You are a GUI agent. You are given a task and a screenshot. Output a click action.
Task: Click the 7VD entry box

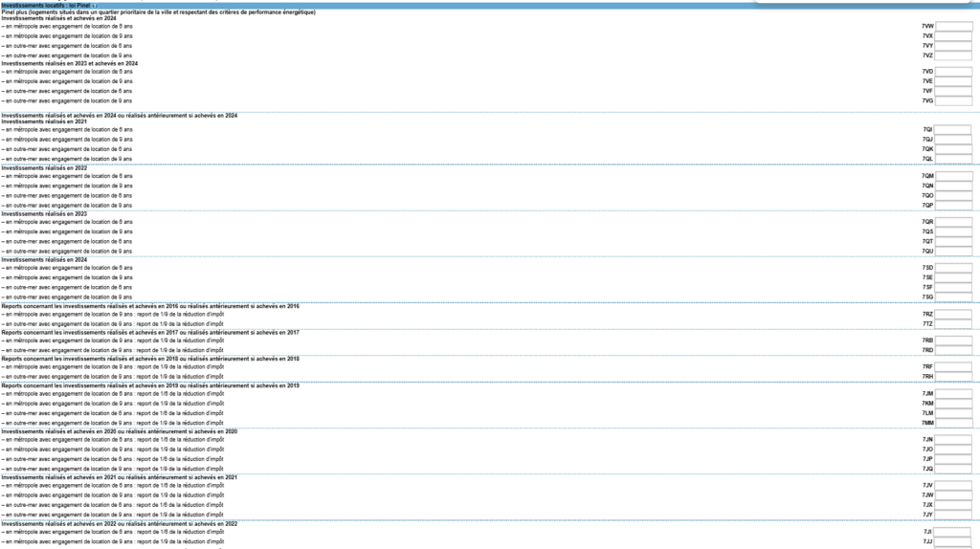pyautogui.click(x=953, y=72)
